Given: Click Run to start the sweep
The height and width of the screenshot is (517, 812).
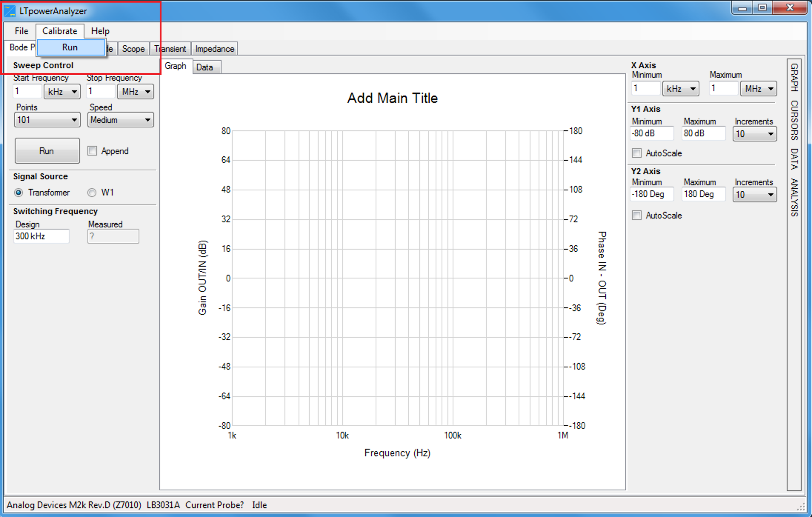Looking at the screenshot, I should (x=47, y=151).
